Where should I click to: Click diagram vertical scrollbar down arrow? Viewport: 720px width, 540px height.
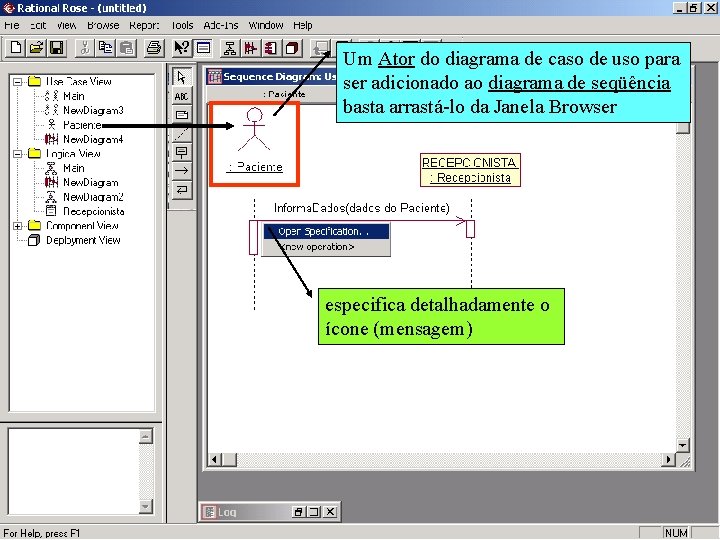pyautogui.click(x=683, y=445)
